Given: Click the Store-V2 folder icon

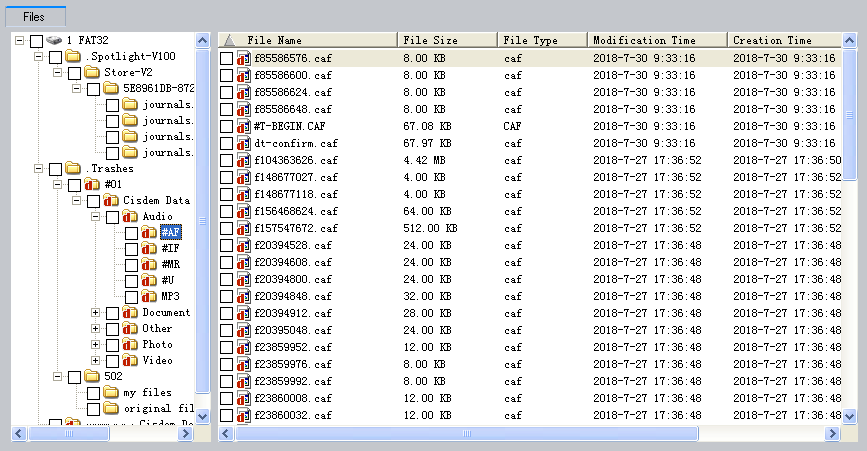Looking at the screenshot, I should [92, 72].
